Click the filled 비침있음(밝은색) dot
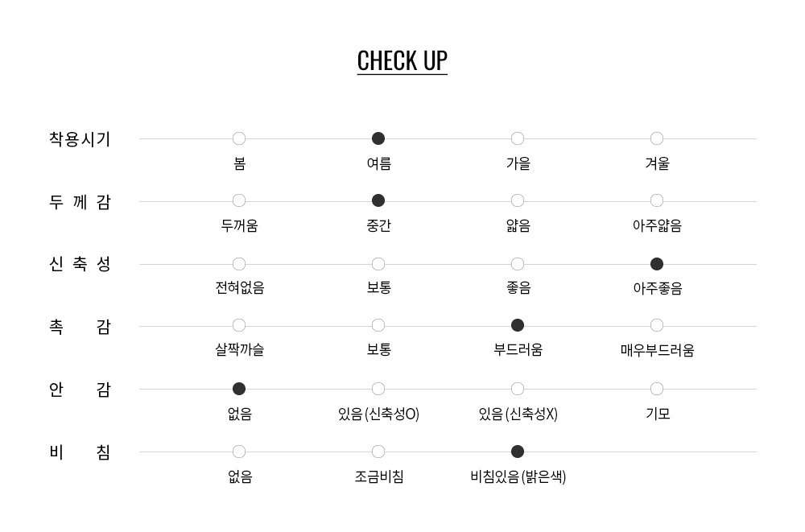Screen dimensions: 805x532 pos(518,452)
